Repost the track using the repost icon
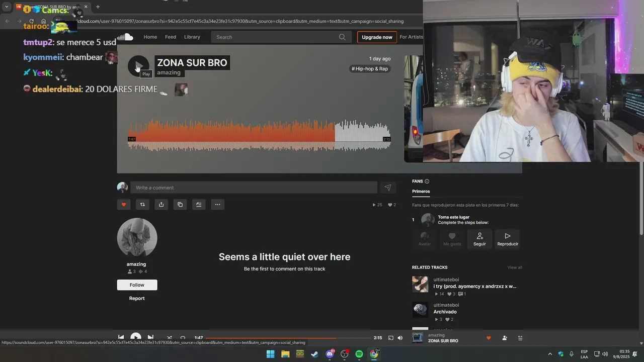This screenshot has height=362, width=644. point(142,205)
